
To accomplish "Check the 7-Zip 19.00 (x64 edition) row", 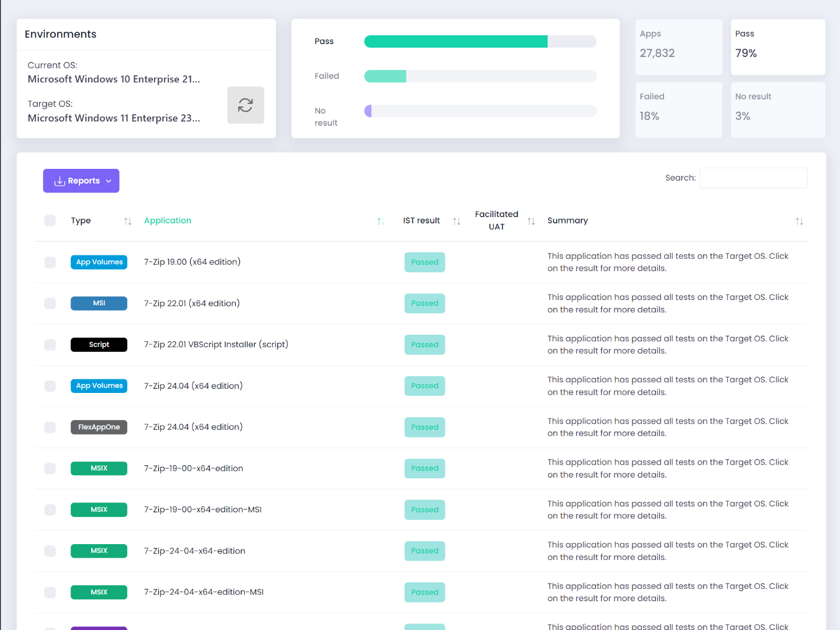I will [50, 262].
